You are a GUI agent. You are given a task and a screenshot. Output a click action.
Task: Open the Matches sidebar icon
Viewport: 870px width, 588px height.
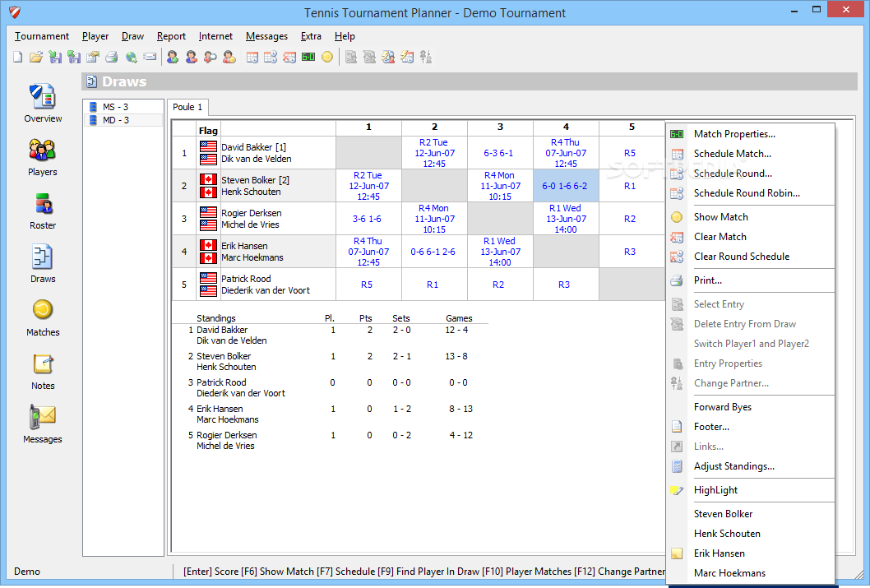pos(43,318)
